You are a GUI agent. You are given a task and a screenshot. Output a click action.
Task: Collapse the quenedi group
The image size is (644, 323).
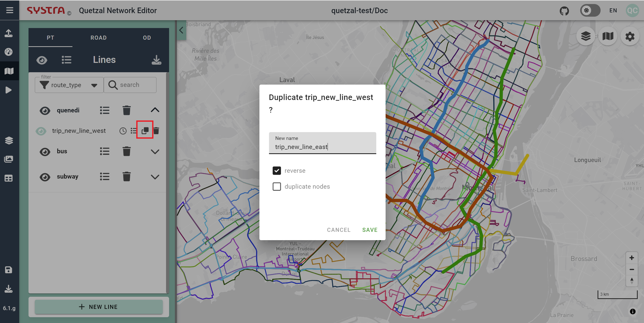(x=155, y=110)
